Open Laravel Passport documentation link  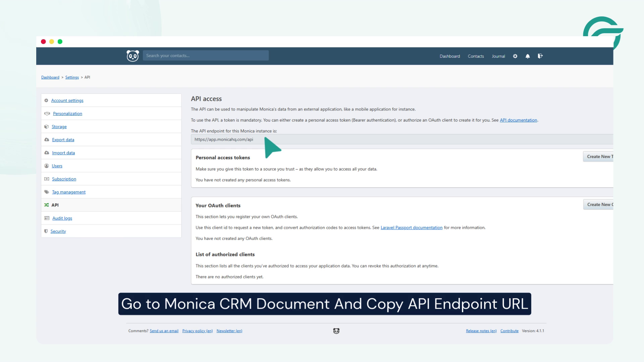tap(411, 227)
